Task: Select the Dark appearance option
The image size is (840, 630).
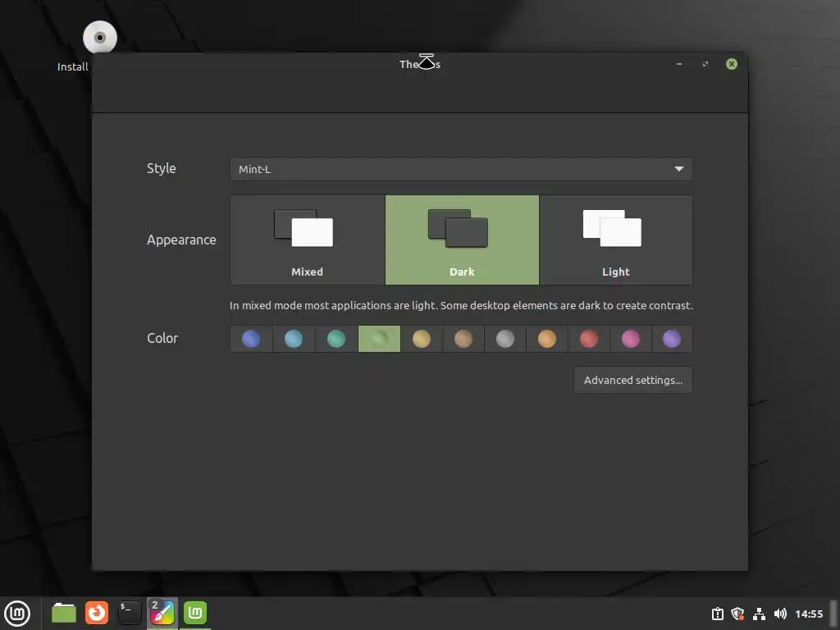Action: pyautogui.click(x=462, y=240)
